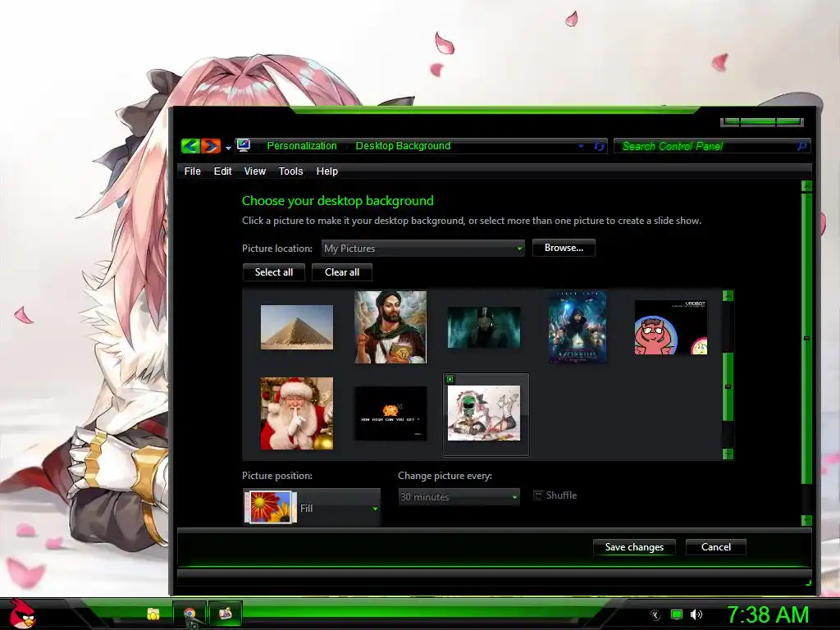
Task: Open the Picture position Fill dropdown
Action: pos(312,507)
